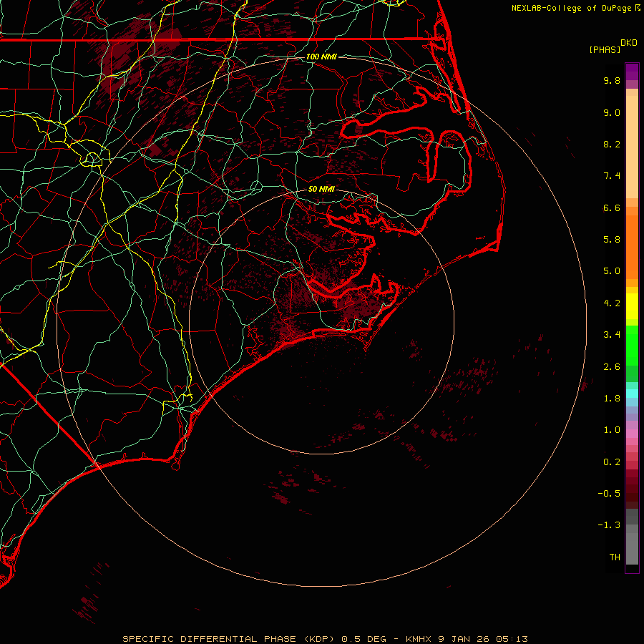Click the 50 NMI range ring label

[321, 190]
